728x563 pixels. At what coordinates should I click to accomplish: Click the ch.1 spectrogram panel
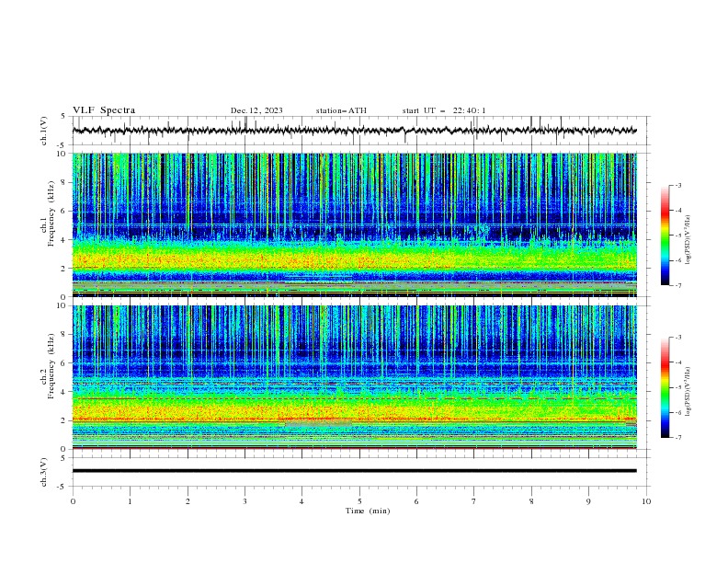coord(355,224)
